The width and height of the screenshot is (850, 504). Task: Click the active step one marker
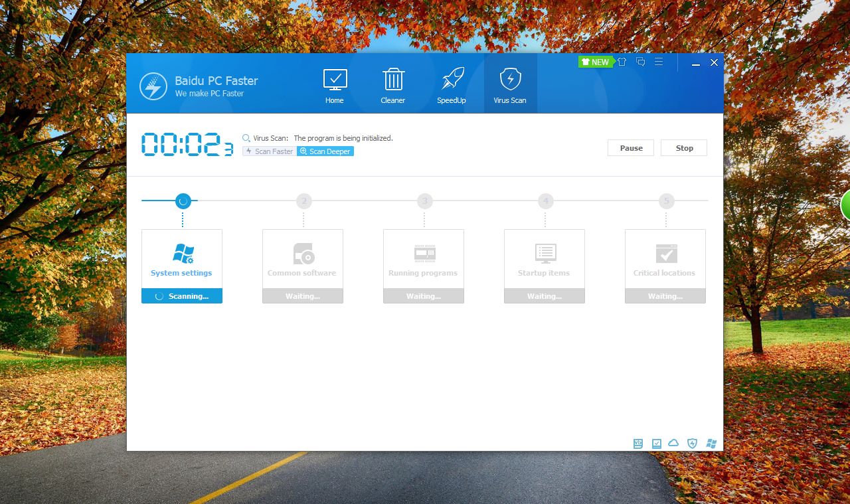point(183,201)
